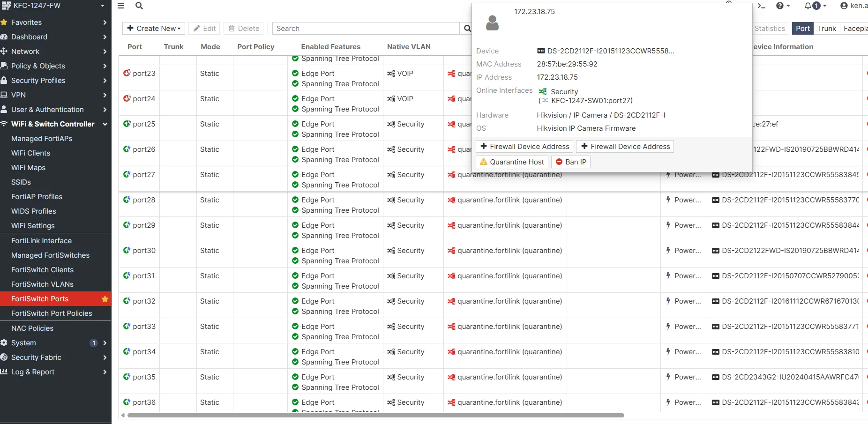
Task: Click port23 status icon
Action: pos(127,73)
